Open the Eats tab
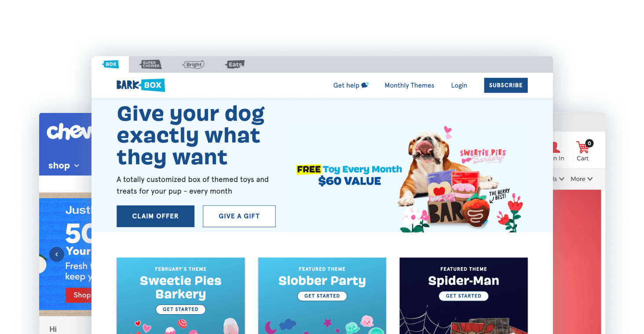The image size is (644, 334). tap(234, 65)
